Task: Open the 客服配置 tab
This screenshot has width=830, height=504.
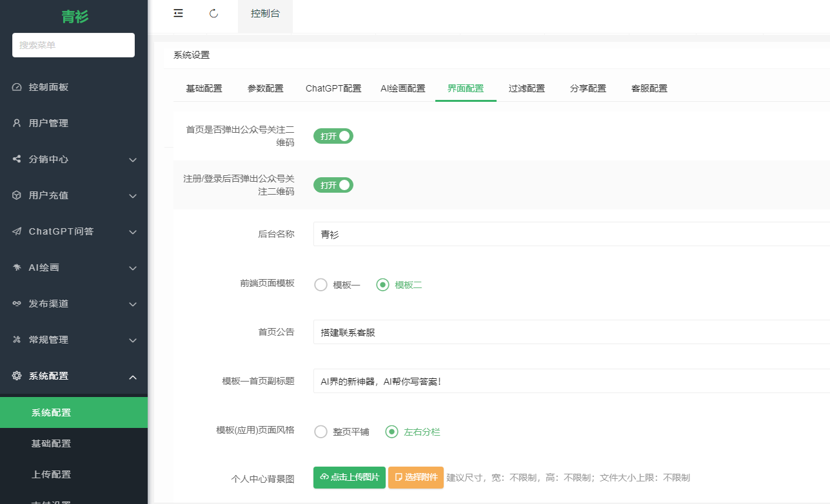Action: [649, 89]
